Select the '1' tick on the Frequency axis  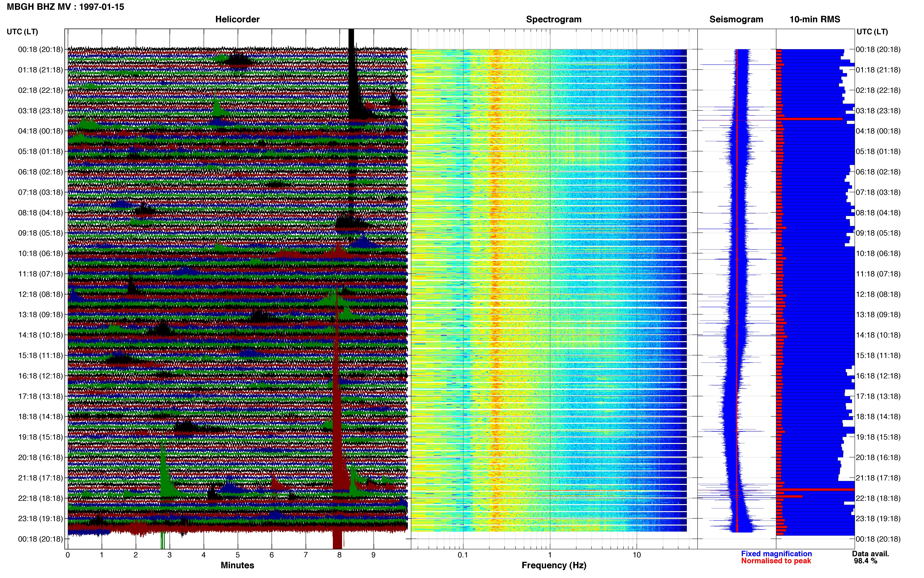click(550, 555)
